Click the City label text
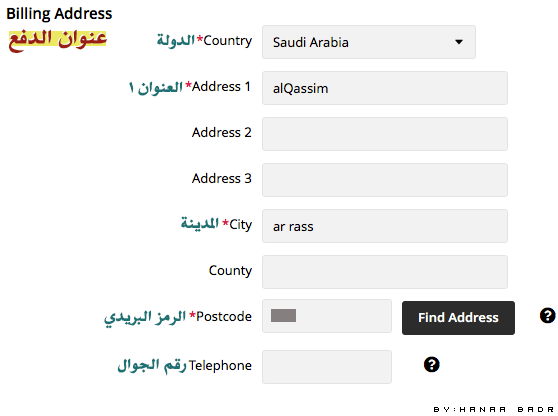 pos(240,225)
